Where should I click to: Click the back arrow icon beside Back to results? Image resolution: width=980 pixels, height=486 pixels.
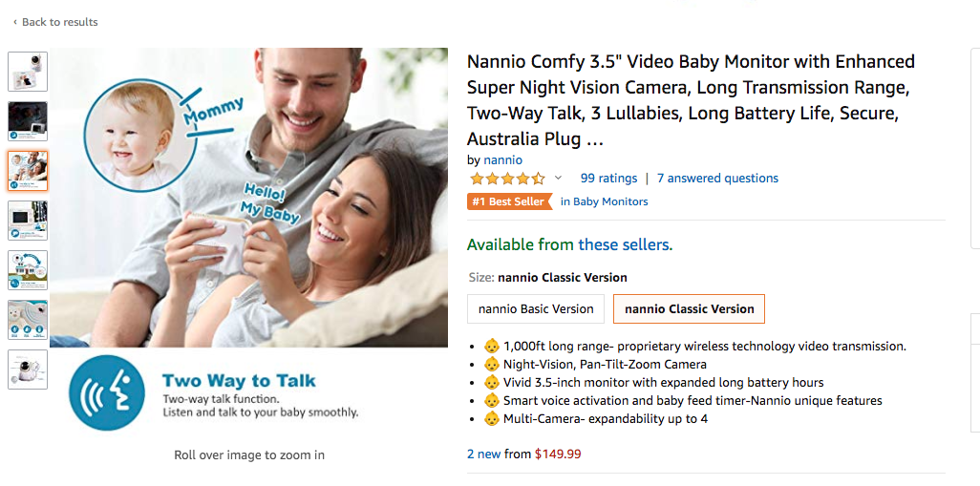pyautogui.click(x=14, y=22)
